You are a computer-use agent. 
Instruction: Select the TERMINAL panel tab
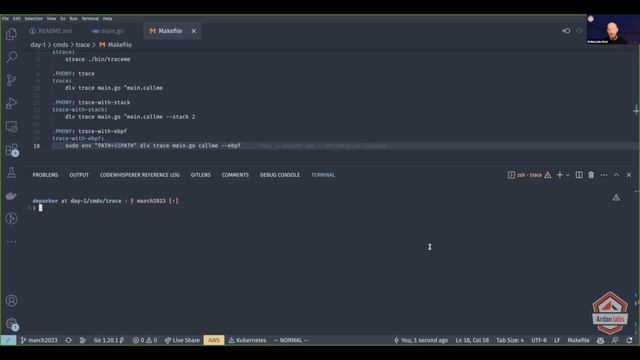tap(323, 175)
